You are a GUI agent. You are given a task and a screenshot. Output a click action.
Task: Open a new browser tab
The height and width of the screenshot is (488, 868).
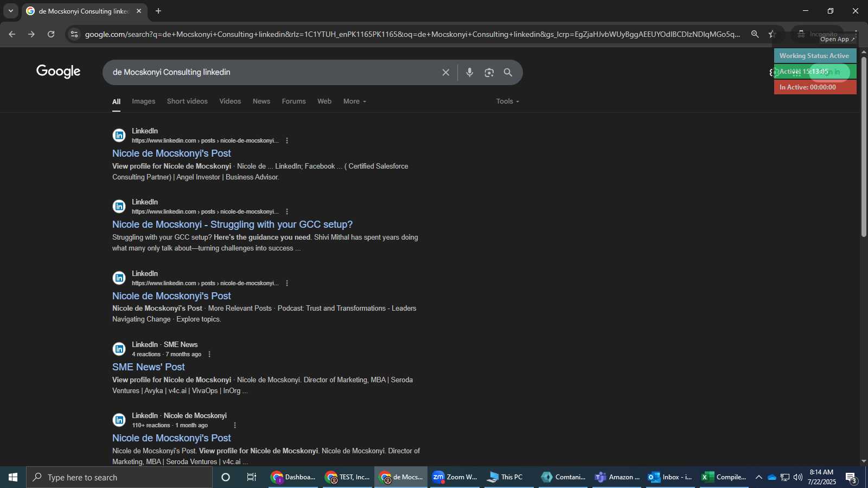tap(158, 11)
